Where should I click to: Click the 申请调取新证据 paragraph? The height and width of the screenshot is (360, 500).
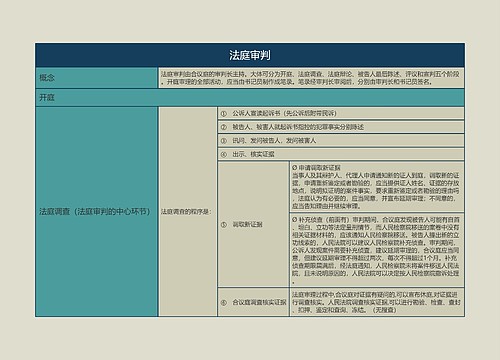pos(377,187)
